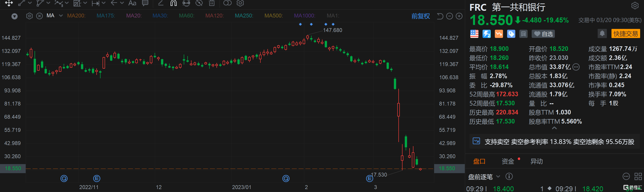Click the market cap ellipsis info icon
644x192 pixels.
[576, 67]
